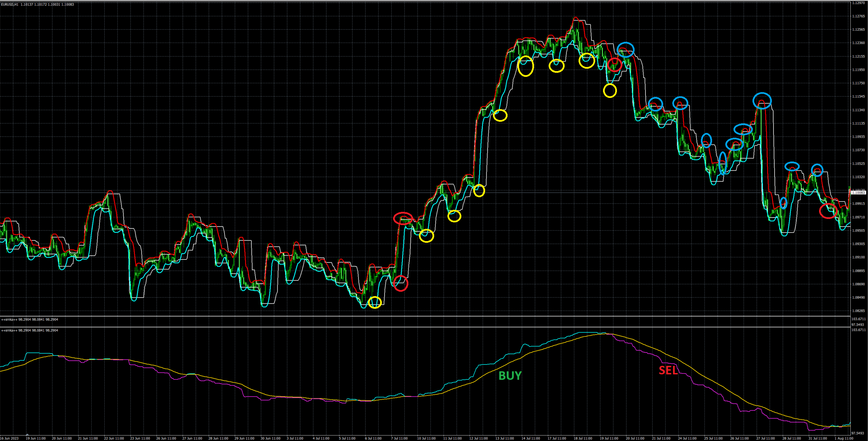The width and height of the screenshot is (868, 441).
Task: Click the green BUY text label
Action: tap(510, 376)
